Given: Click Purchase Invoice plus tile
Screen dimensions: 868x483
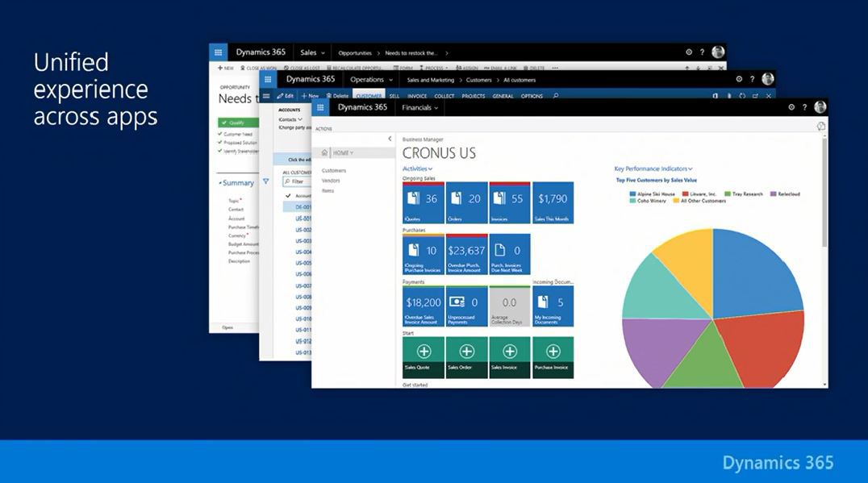Looking at the screenshot, I should (x=553, y=358).
